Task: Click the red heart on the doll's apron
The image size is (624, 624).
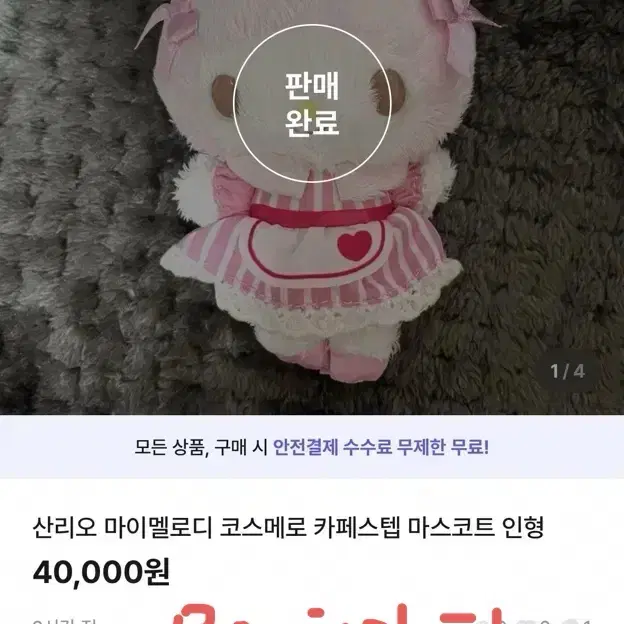Action: [x=354, y=245]
